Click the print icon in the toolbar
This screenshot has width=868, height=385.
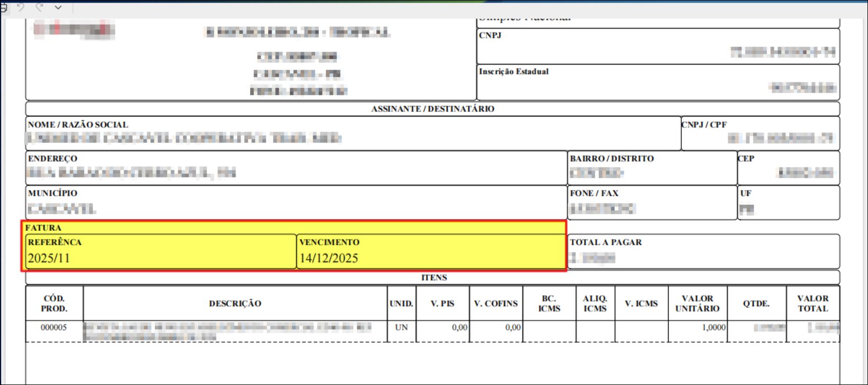tap(3, 7)
